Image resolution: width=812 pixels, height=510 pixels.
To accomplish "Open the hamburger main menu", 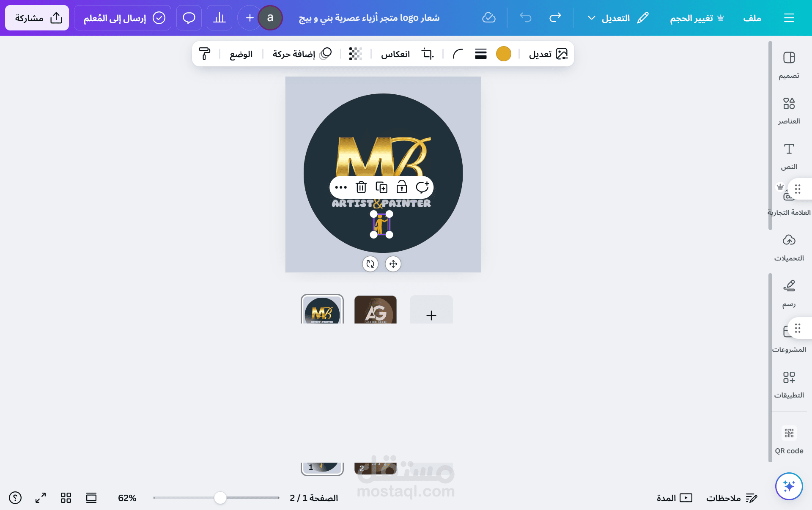I will point(789,18).
